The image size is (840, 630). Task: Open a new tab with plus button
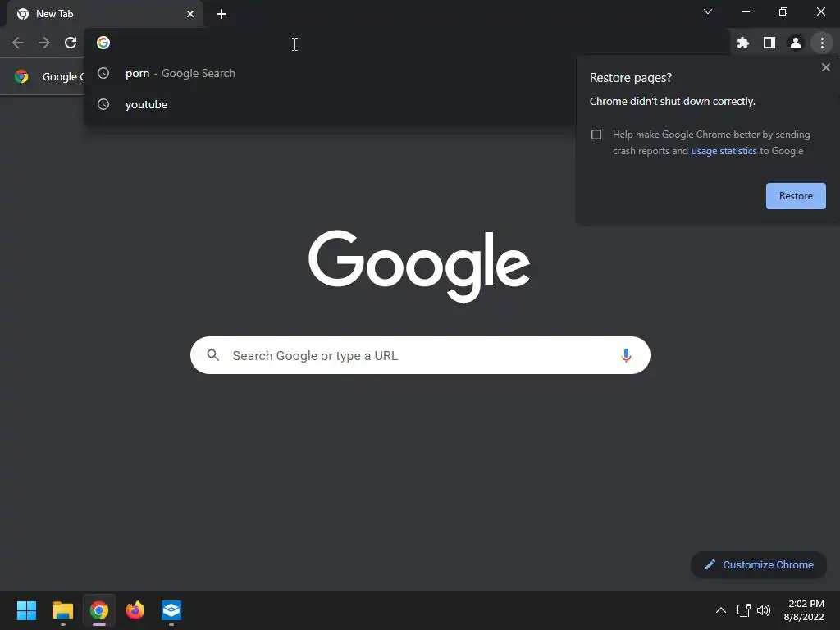coord(221,14)
